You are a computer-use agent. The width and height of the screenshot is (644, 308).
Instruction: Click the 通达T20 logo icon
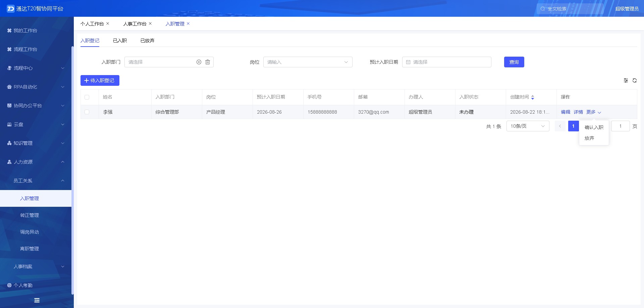(x=11, y=9)
